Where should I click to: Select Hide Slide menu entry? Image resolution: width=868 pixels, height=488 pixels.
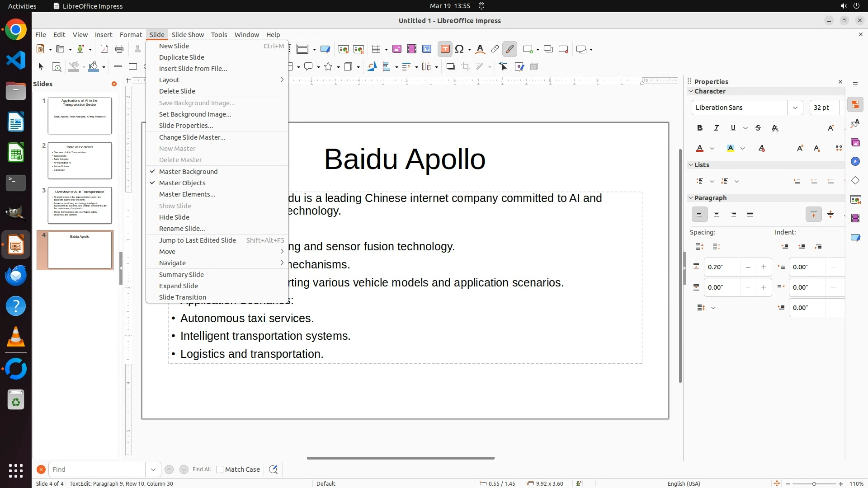click(x=174, y=217)
